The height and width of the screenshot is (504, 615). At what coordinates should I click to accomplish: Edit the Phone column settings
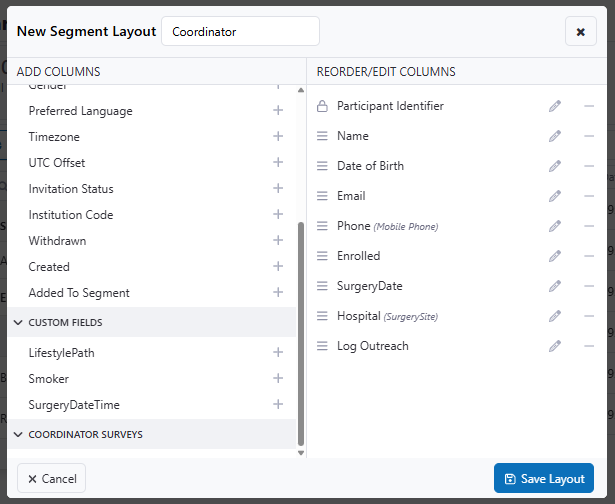[x=555, y=226]
